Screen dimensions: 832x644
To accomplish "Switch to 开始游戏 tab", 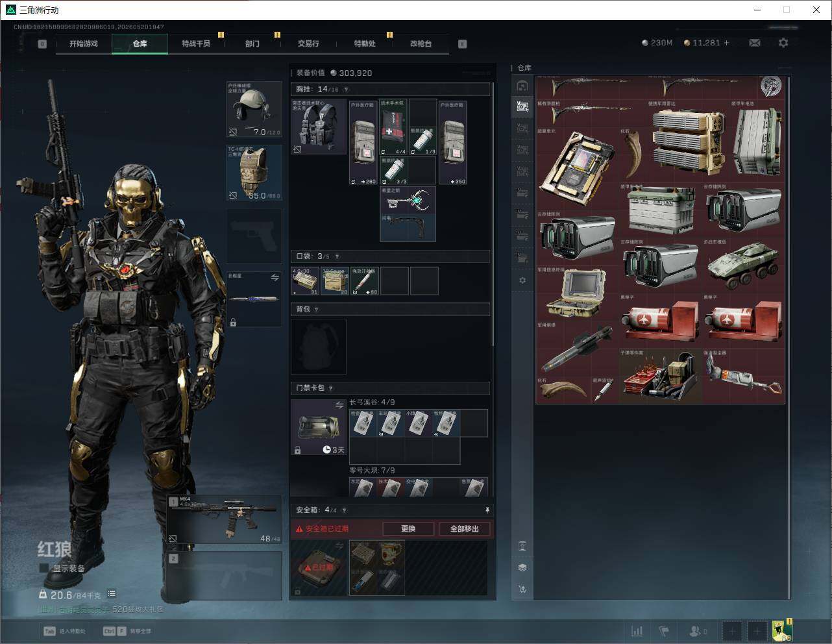I will (84, 43).
